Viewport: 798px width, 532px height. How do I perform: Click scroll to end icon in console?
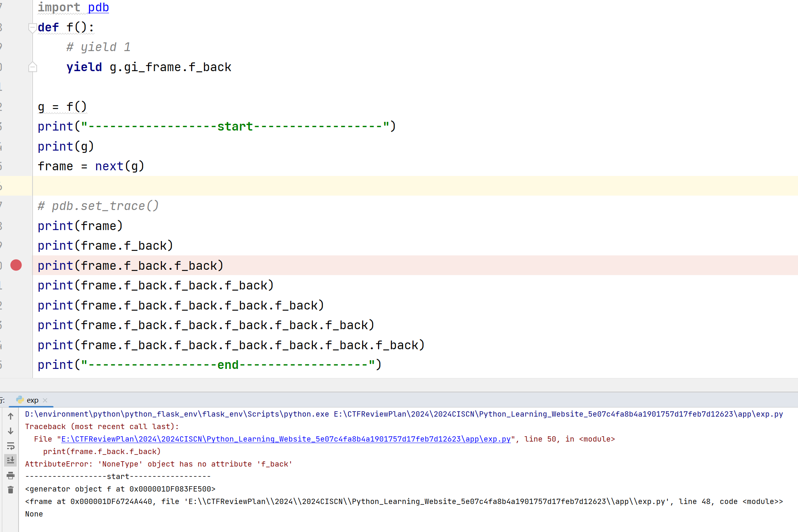(x=11, y=460)
